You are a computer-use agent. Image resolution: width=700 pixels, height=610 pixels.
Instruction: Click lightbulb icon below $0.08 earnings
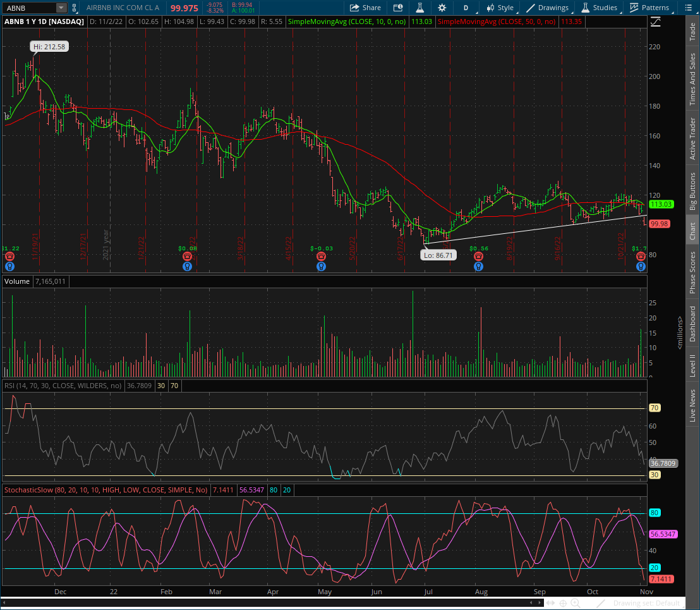(x=188, y=267)
